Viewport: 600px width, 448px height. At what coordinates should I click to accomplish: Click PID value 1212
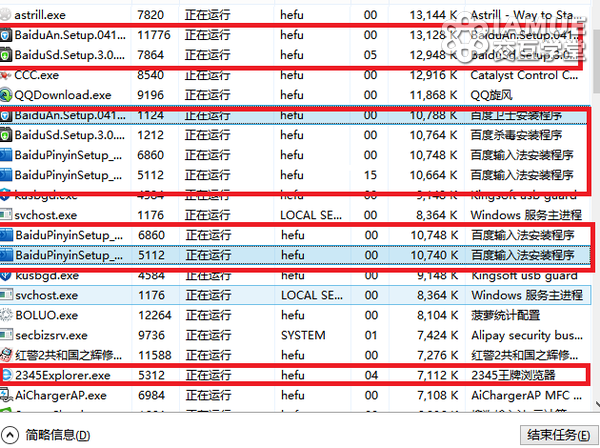[150, 135]
